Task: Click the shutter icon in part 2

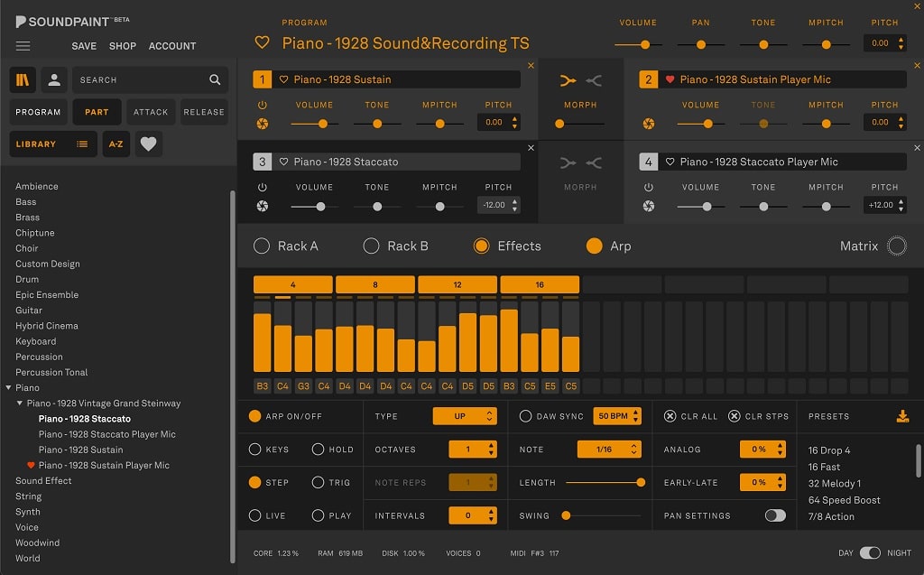Action: coord(649,124)
